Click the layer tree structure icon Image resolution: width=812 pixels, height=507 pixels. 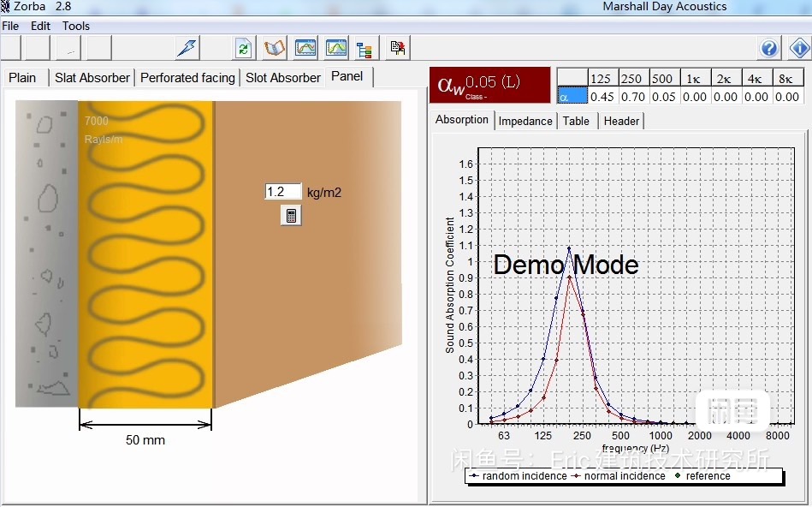pos(365,49)
